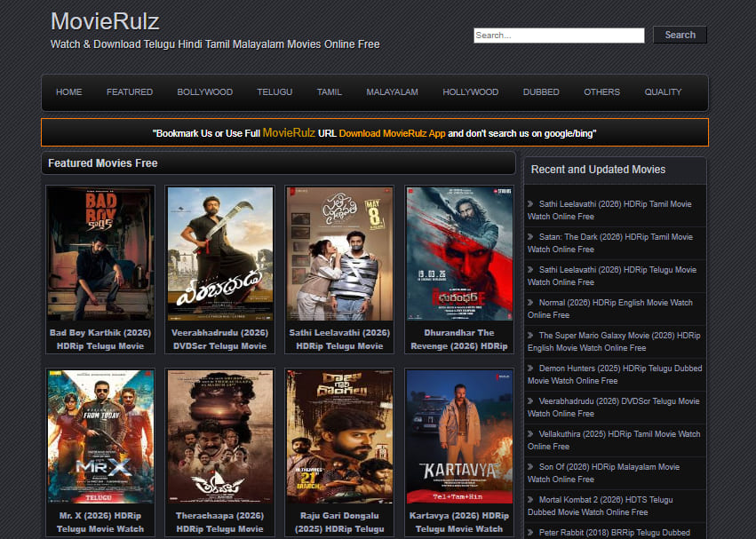This screenshot has width=756, height=539.
Task: Go to the MALAYALAM section
Action: click(392, 92)
